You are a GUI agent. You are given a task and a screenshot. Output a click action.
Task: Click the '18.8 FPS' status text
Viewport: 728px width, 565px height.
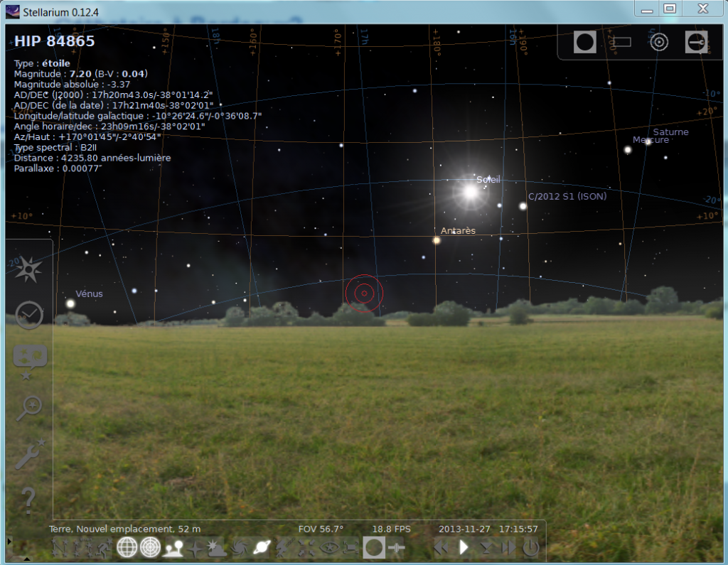(x=392, y=529)
